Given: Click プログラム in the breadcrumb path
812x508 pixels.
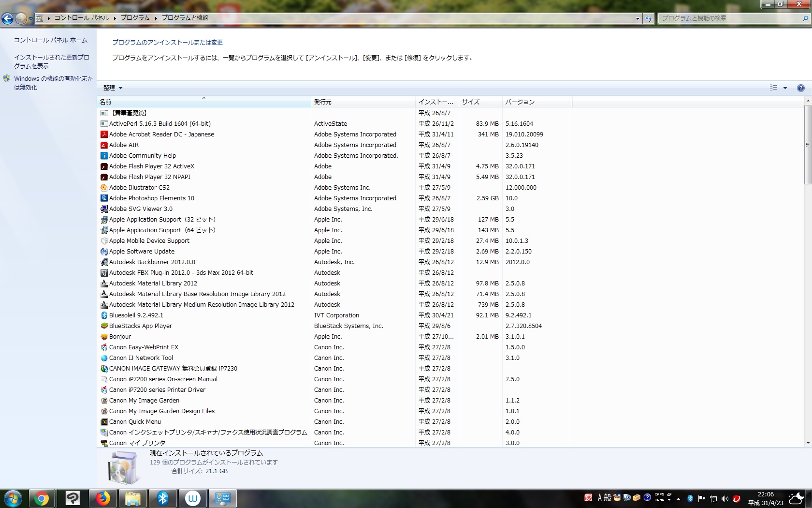Looking at the screenshot, I should [135, 18].
